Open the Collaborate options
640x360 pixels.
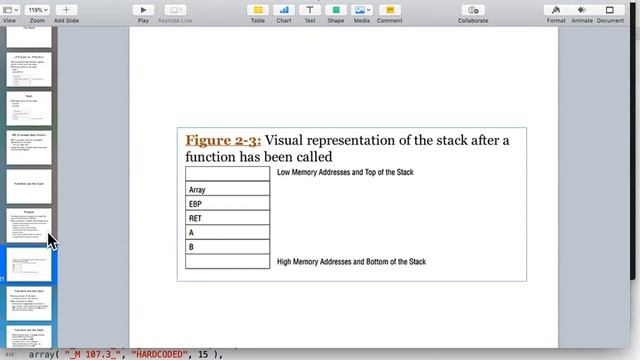[473, 10]
